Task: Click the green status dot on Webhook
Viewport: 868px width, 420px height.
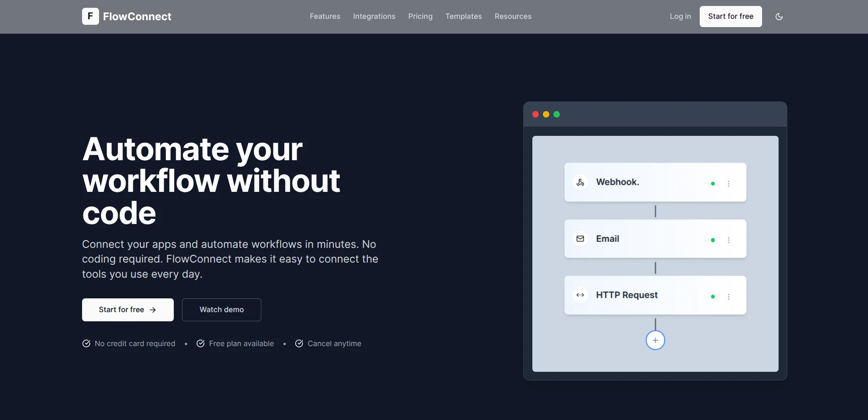Action: tap(713, 184)
